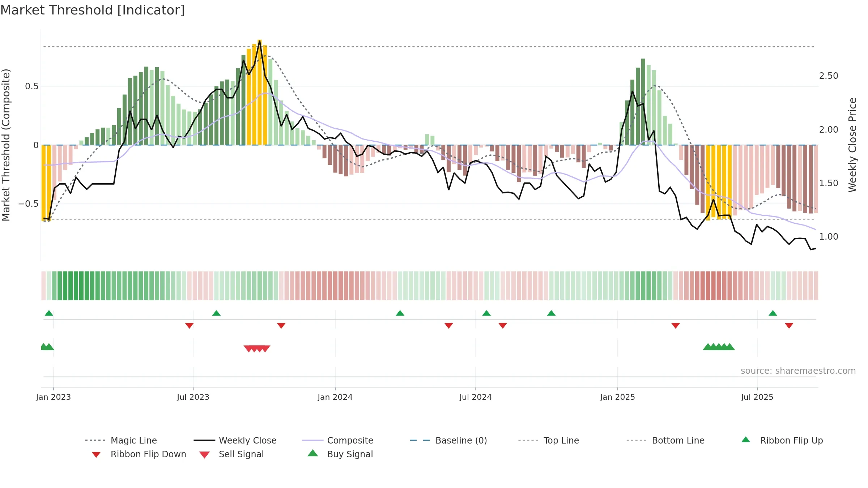Click the Weekly Close Price axis title

(852, 145)
